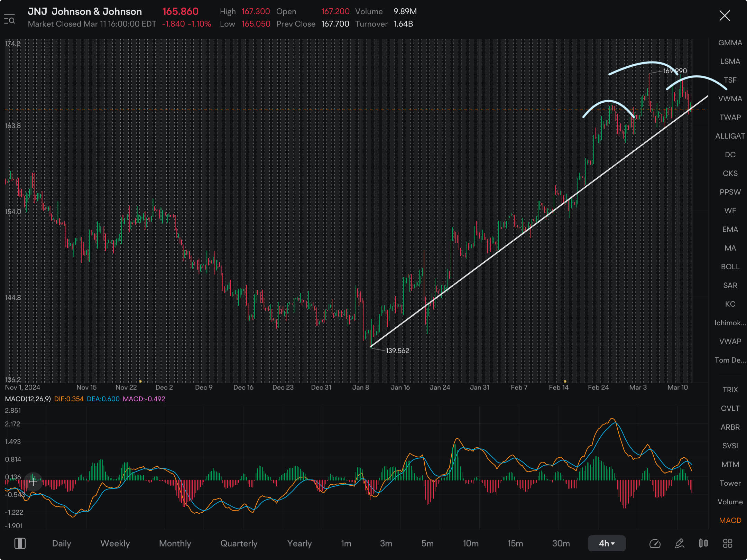Enable the MA indicator
This screenshot has height=560, width=747.
(x=730, y=248)
